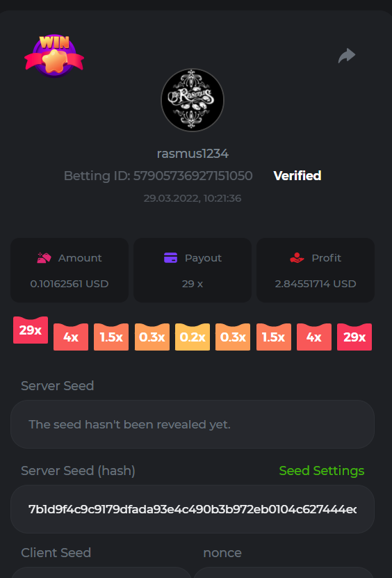
Task: Select the yellow 0.2x multiplier tile
Action: pos(193,337)
